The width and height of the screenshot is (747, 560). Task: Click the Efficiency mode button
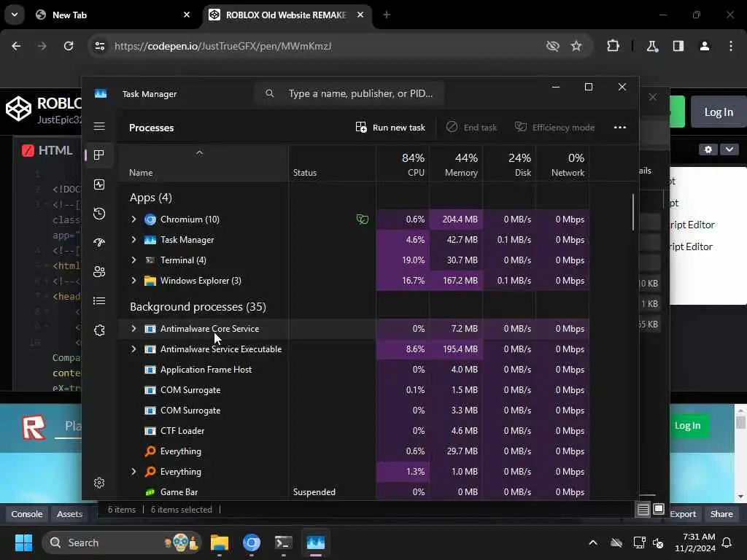[x=554, y=127]
